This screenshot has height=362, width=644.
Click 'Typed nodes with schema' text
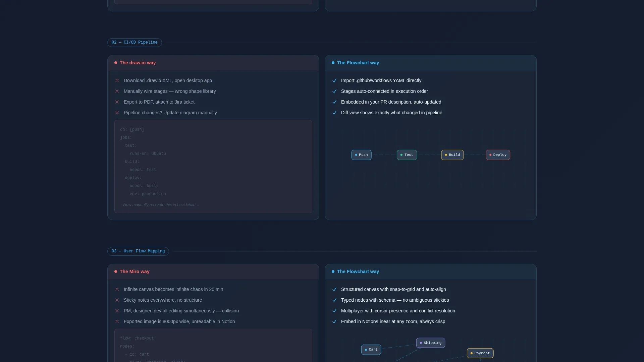(x=395, y=300)
